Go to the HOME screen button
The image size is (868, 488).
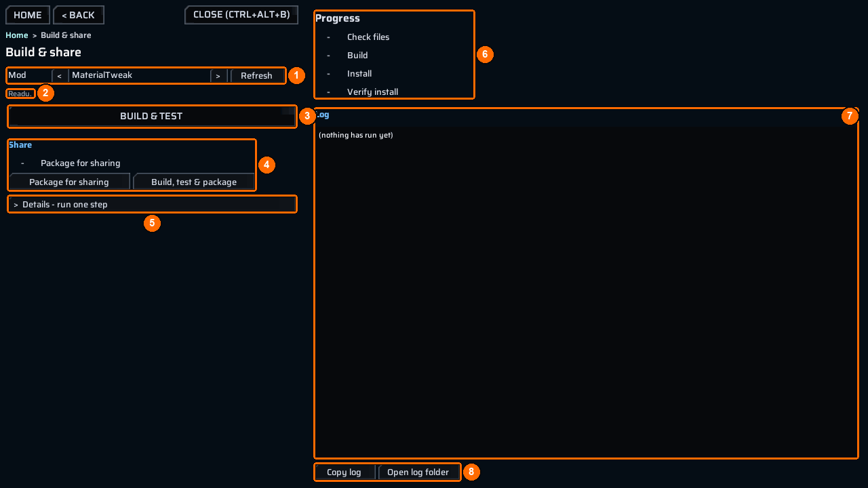[x=28, y=15]
